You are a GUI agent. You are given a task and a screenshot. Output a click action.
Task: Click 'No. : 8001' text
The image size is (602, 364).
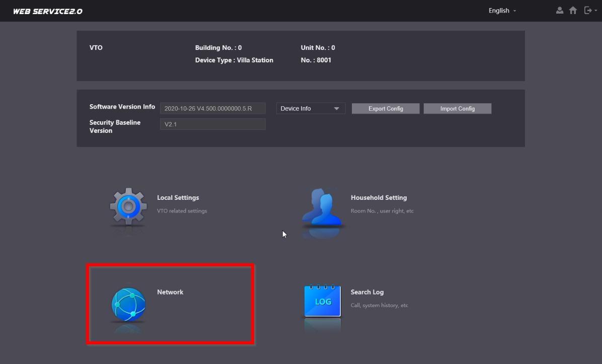tap(316, 60)
